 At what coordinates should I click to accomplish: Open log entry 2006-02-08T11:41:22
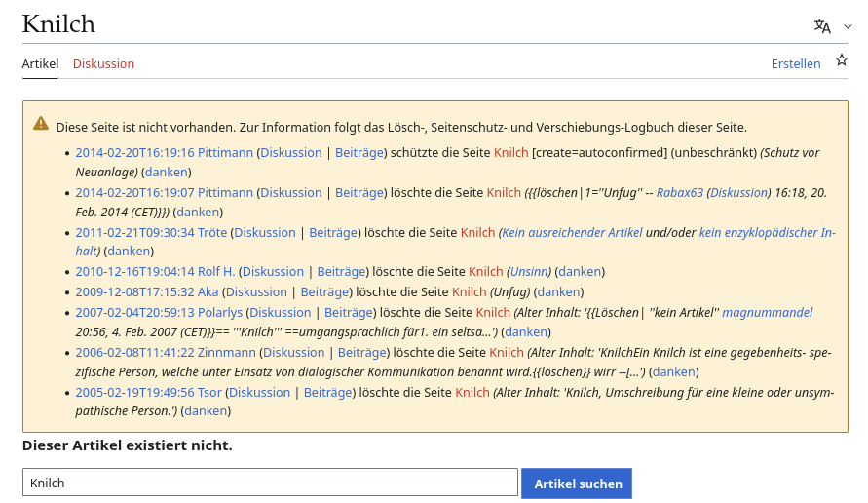pos(134,352)
